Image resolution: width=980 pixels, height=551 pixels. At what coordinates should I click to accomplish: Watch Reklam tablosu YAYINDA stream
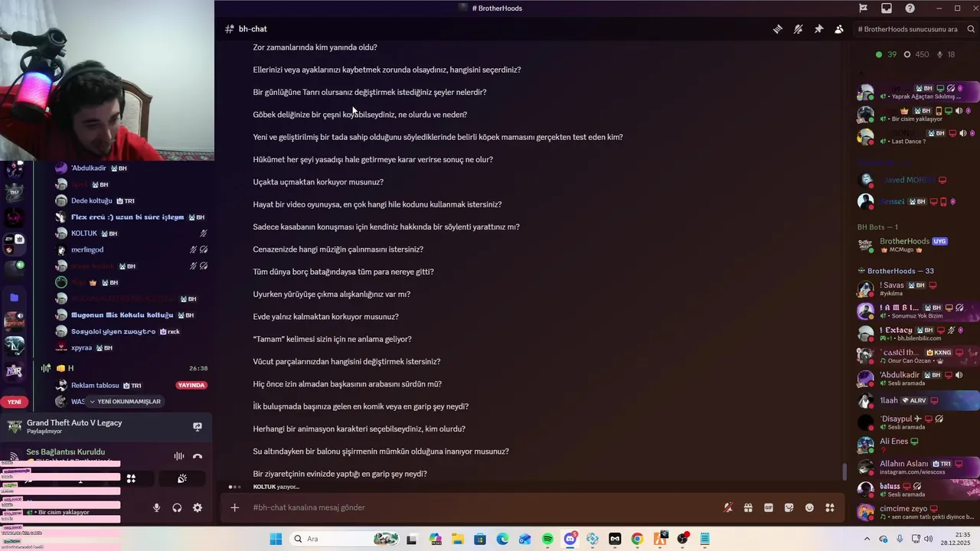click(192, 385)
